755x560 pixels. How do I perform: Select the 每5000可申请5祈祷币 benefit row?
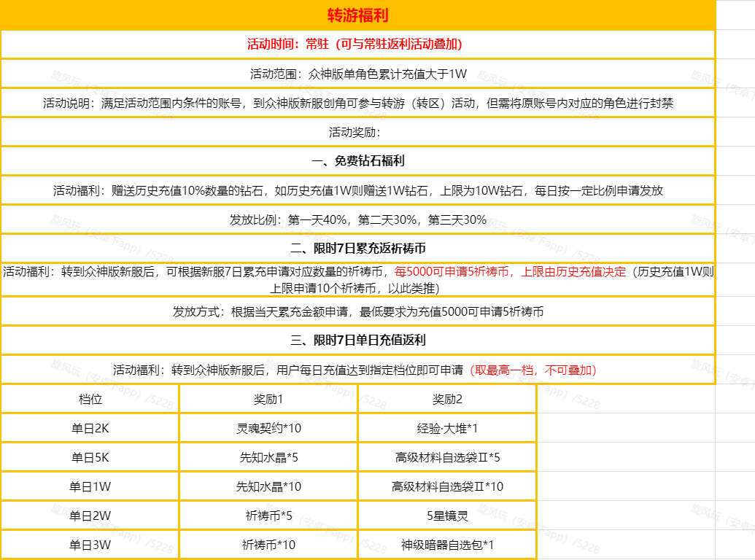(x=357, y=279)
